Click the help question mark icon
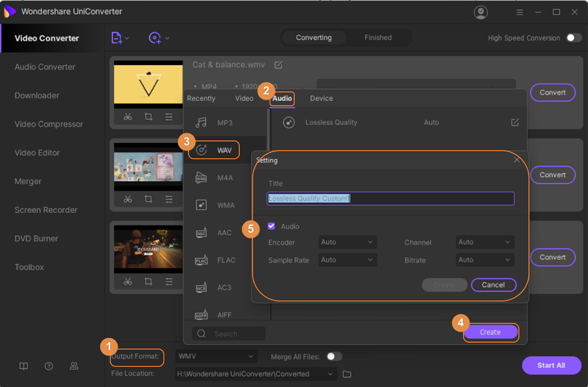This screenshot has height=387, width=588. point(49,366)
